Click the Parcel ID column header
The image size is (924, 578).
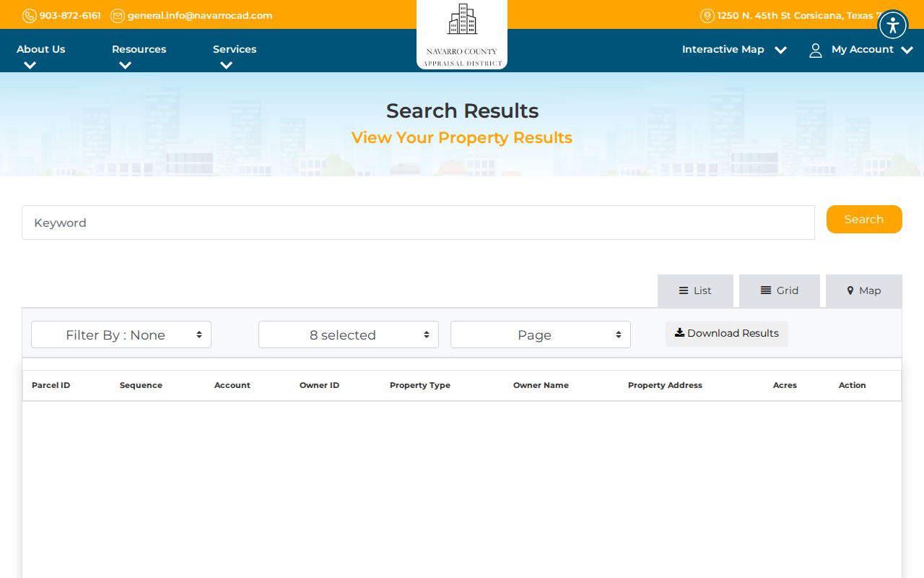[51, 385]
